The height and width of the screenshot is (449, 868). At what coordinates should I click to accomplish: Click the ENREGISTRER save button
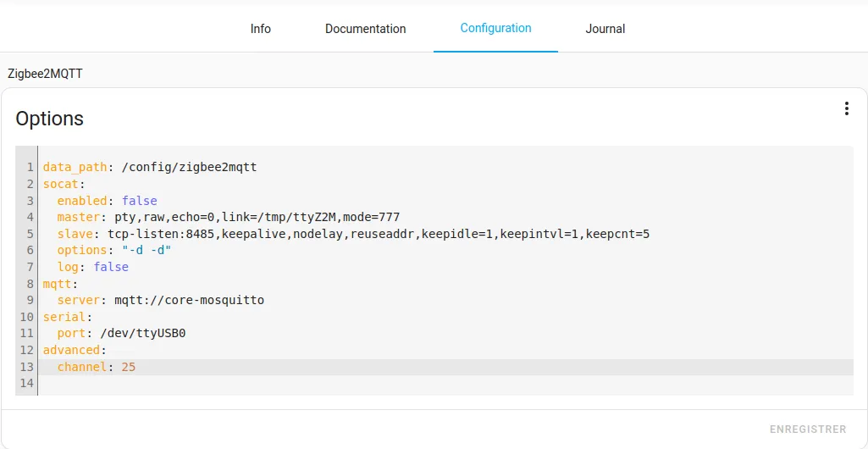[x=808, y=429]
